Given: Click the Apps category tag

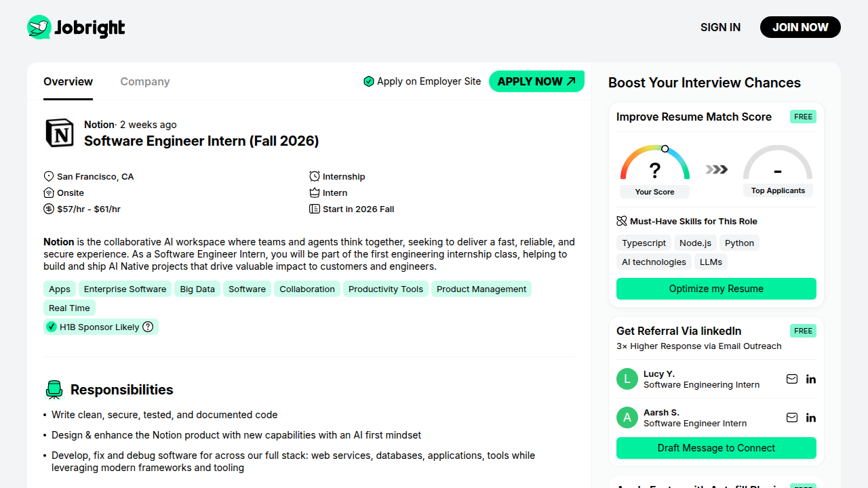Looking at the screenshot, I should (60, 289).
